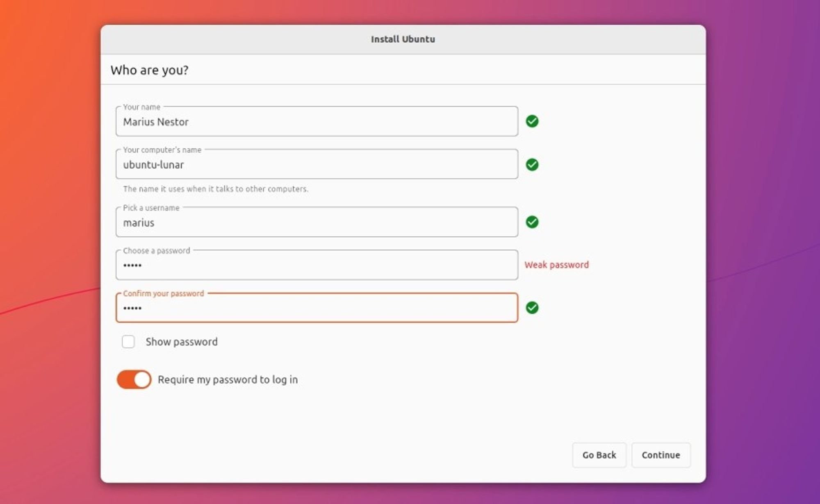Click the checkmark next to ubuntu-lunar field
The width and height of the screenshot is (820, 504).
[532, 164]
